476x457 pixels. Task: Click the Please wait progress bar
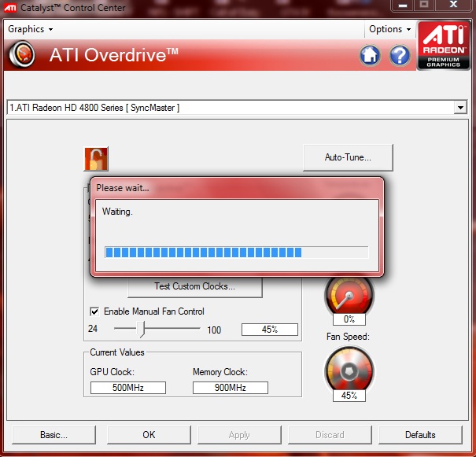tap(237, 252)
